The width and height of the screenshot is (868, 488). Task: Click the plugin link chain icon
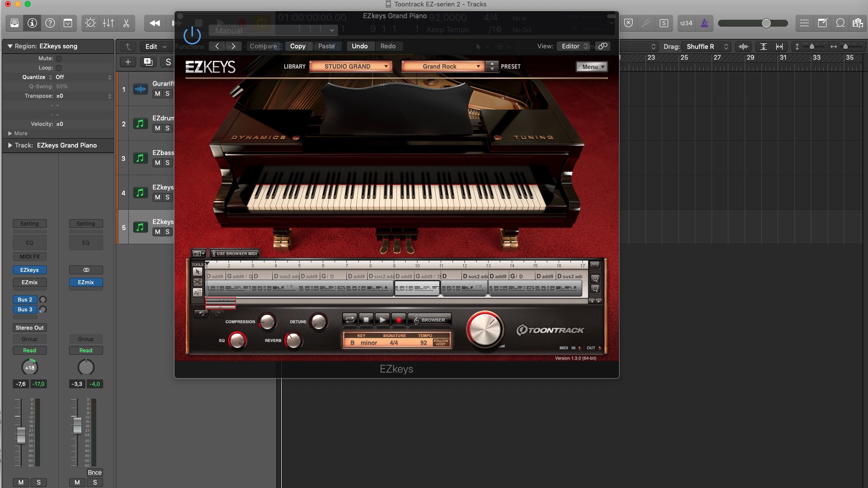(603, 46)
